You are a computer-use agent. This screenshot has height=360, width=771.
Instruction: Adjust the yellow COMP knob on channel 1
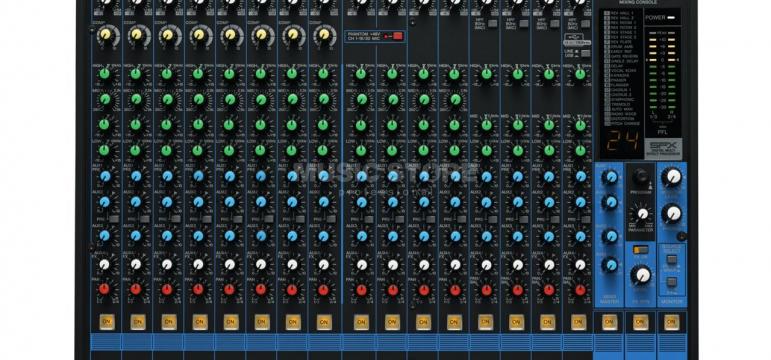[x=105, y=34]
